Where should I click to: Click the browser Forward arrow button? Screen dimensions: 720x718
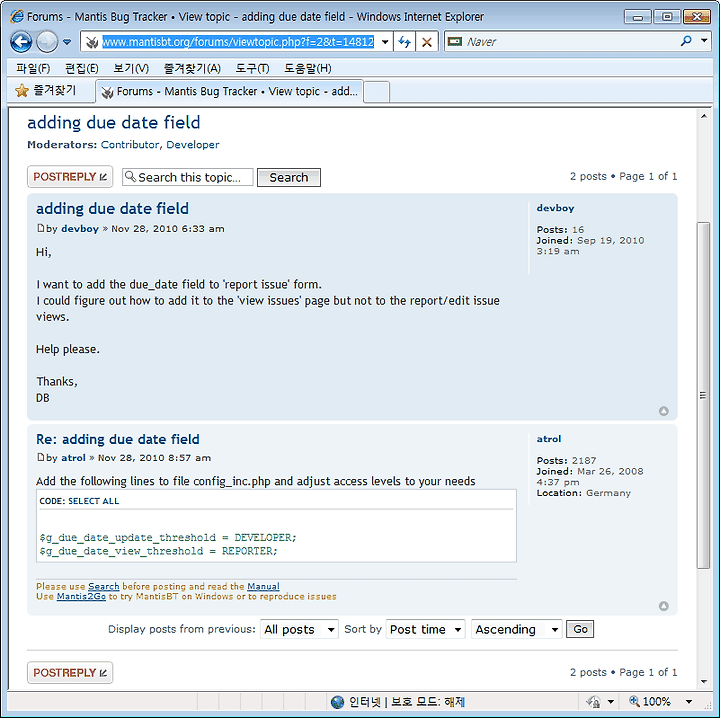click(x=47, y=42)
